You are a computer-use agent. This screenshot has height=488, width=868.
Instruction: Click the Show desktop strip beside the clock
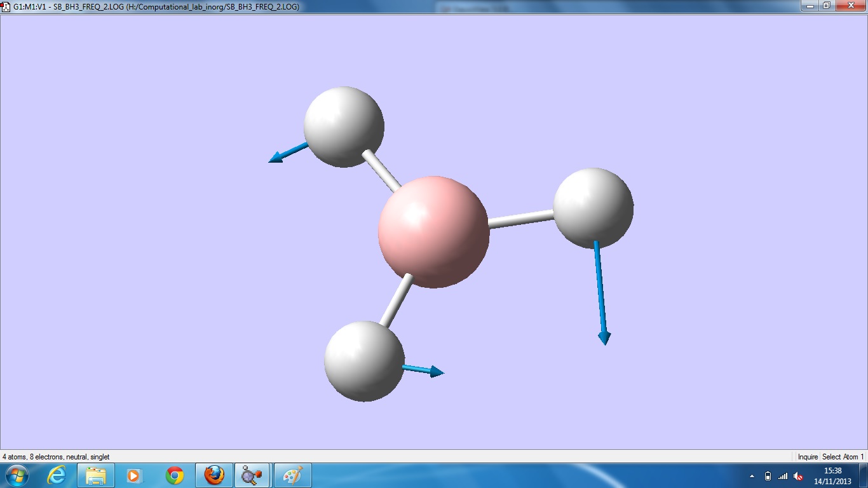click(x=864, y=475)
